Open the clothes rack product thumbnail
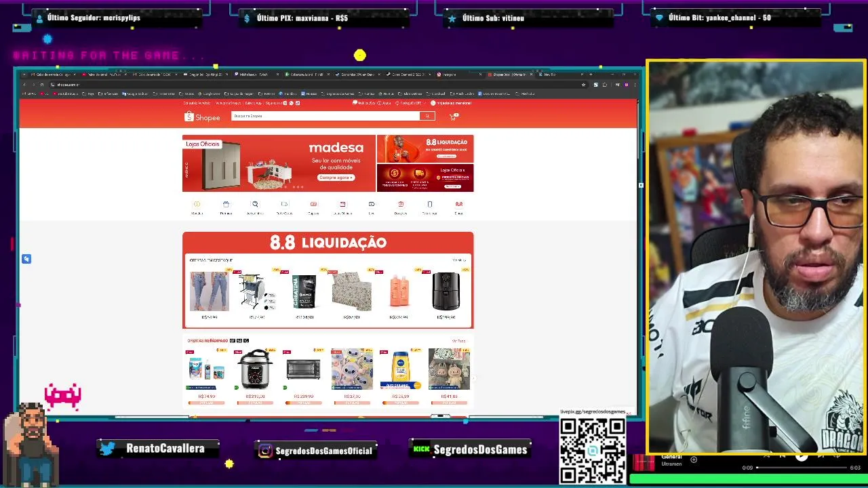The height and width of the screenshot is (488, 868). click(x=257, y=291)
